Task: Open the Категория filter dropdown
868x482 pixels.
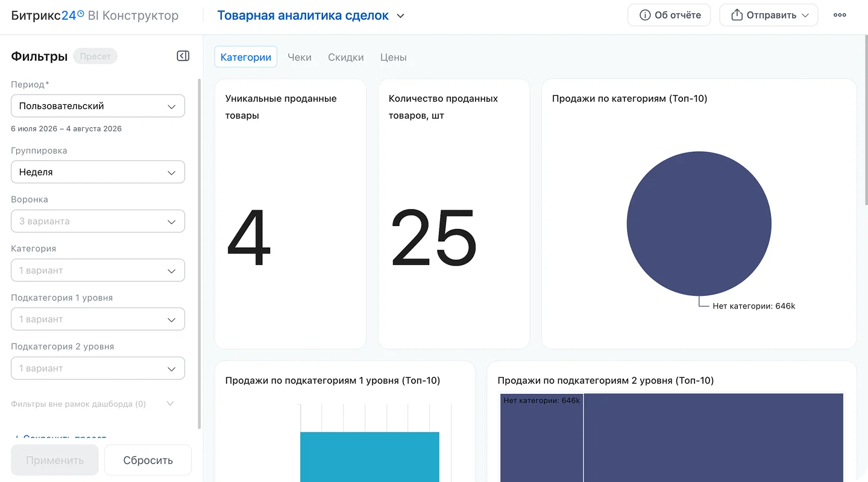Action: (98, 271)
